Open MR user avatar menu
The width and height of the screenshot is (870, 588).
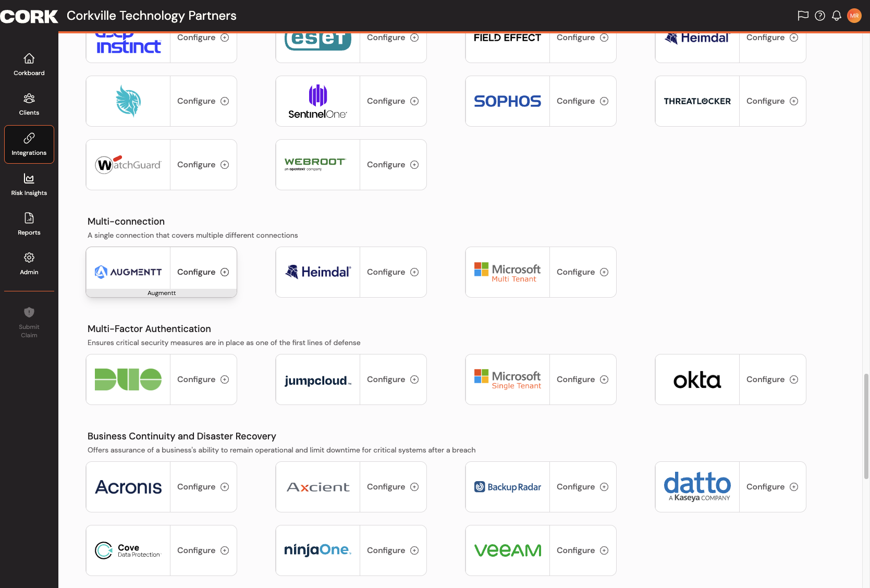(854, 16)
